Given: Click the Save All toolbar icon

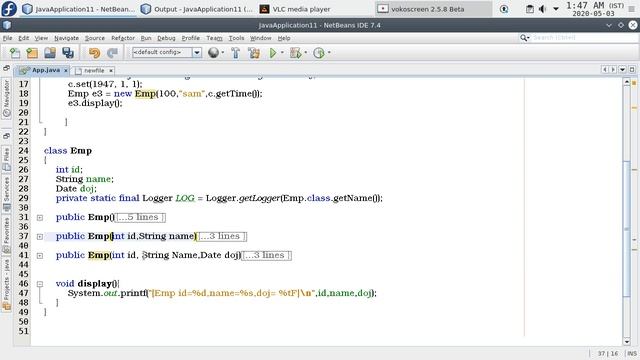Looking at the screenshot, I should (68, 53).
